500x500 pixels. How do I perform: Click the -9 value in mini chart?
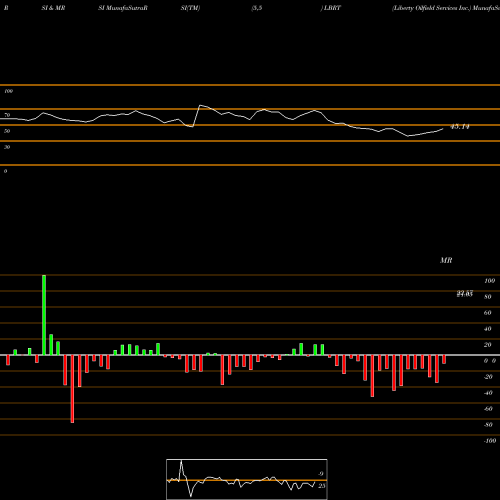(x=320, y=474)
